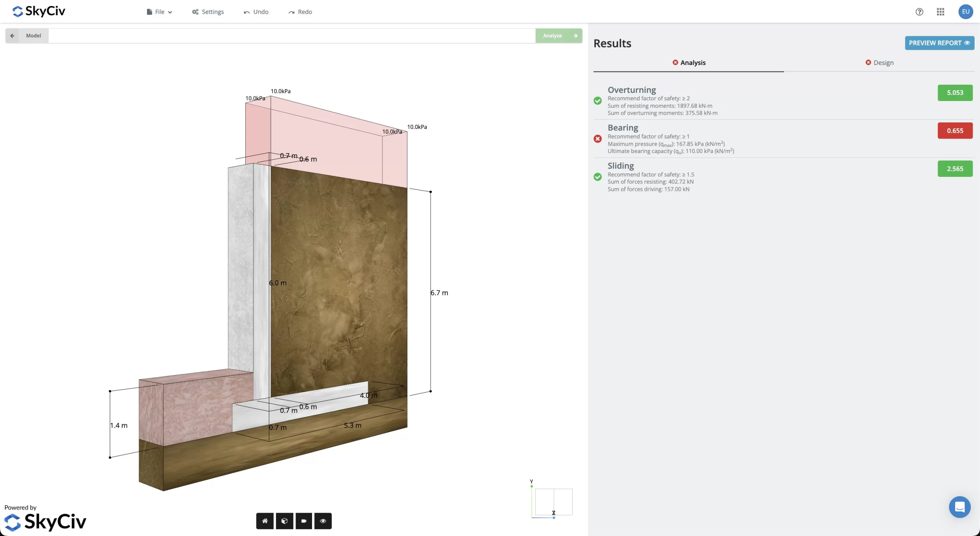Click the home view reset icon
This screenshot has width=980, height=536.
tap(265, 521)
